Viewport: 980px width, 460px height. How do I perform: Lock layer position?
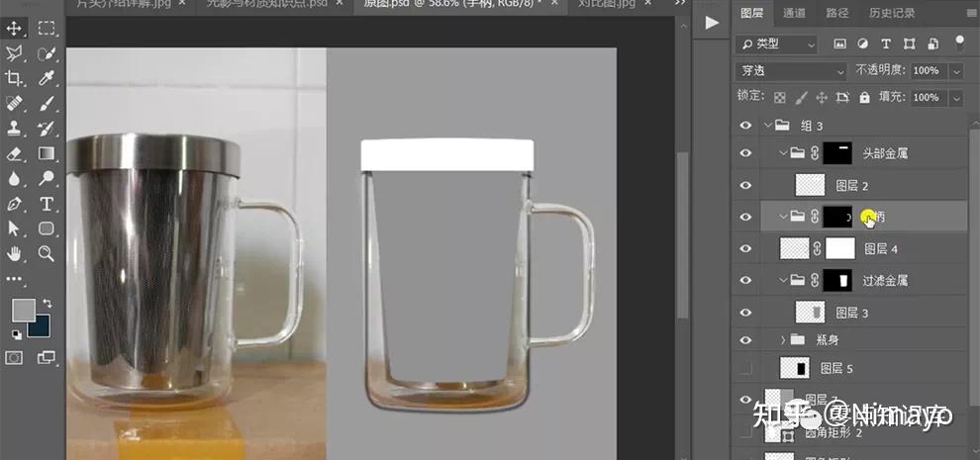coord(822,98)
